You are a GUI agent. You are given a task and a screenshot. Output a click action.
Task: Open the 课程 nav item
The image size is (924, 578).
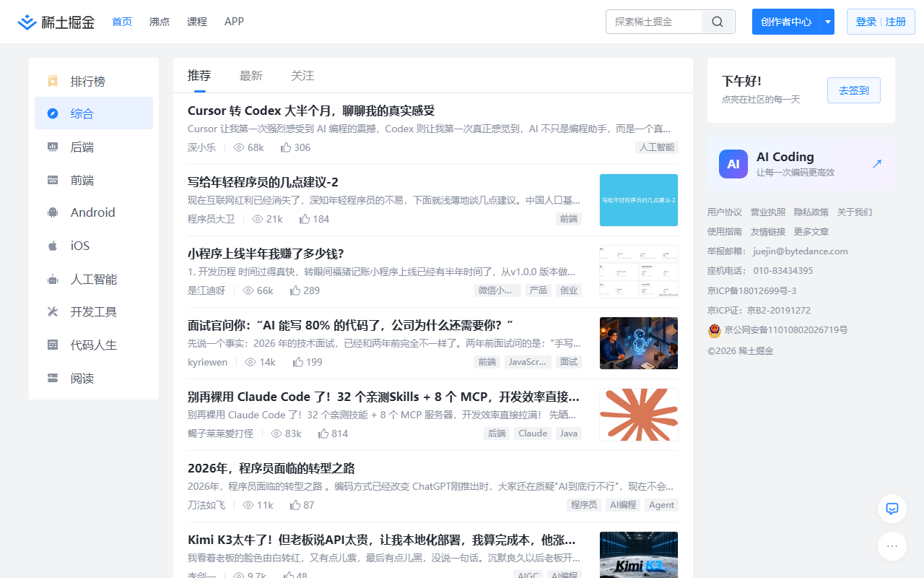(197, 22)
